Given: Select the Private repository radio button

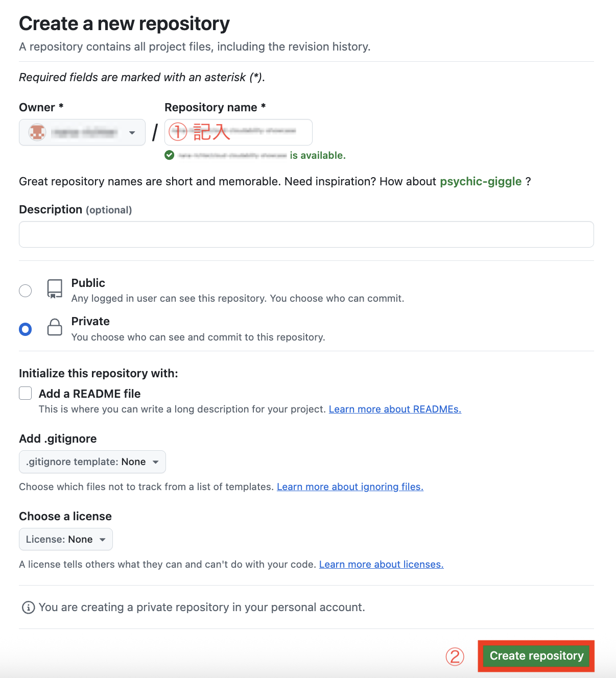Looking at the screenshot, I should (25, 329).
